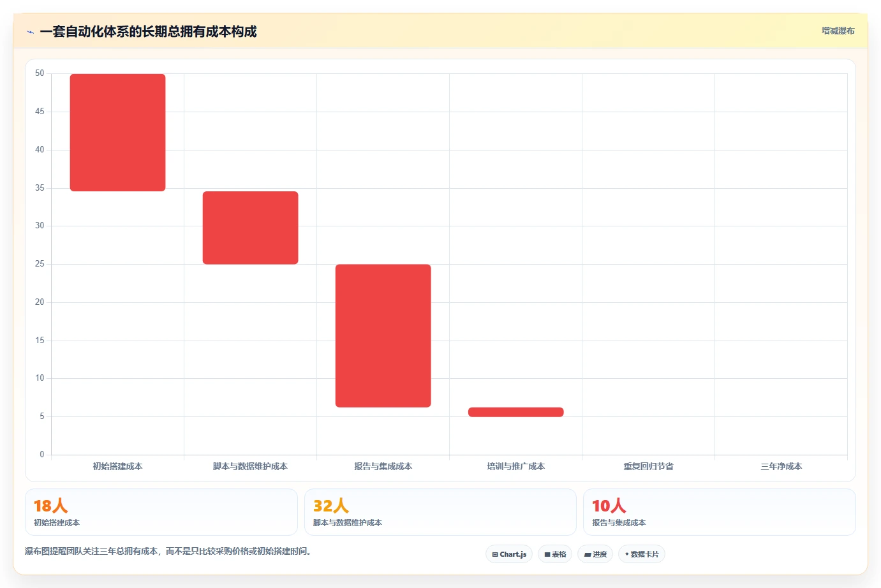Click the 重复回归节省 axis label
The image size is (881, 588).
648,466
